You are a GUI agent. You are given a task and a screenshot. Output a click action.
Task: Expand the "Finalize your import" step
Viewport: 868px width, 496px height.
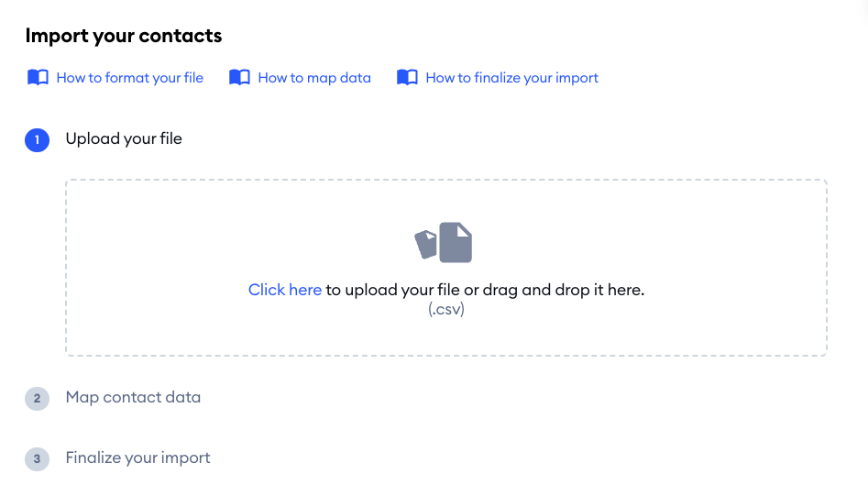137,458
